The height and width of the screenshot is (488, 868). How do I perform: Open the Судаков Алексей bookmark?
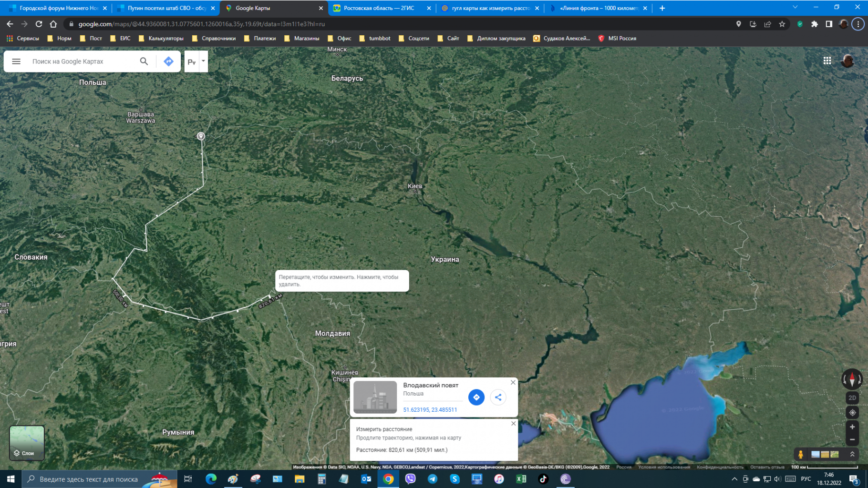(x=562, y=38)
